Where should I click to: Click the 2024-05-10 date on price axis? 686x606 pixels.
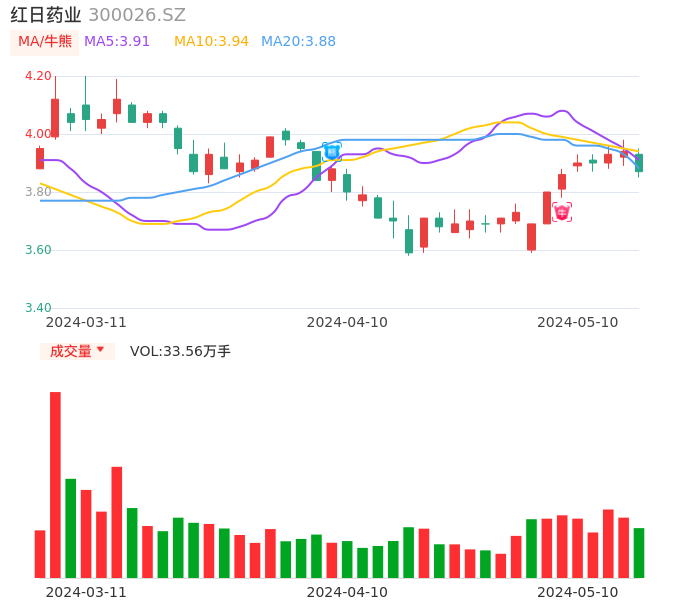tap(578, 322)
